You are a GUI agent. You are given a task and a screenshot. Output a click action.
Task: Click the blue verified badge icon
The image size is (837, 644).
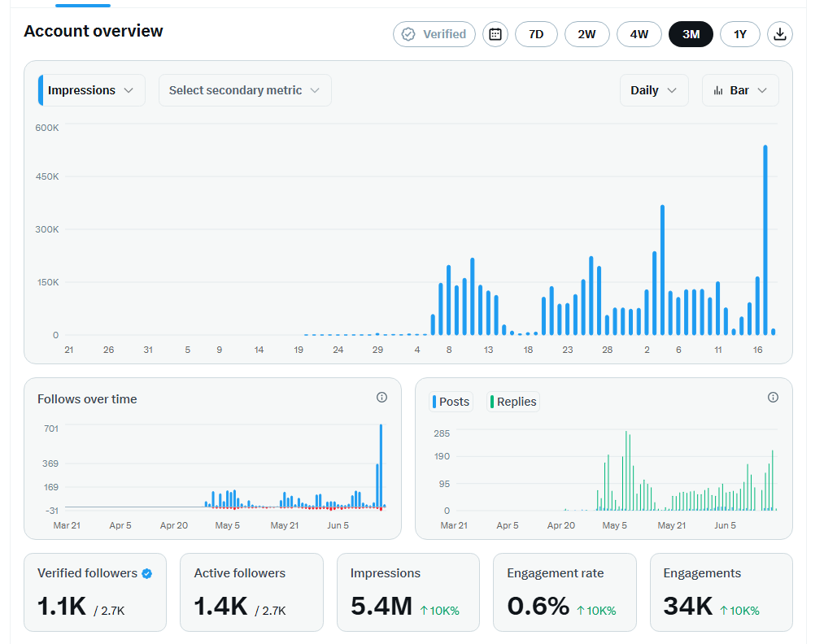click(x=146, y=573)
